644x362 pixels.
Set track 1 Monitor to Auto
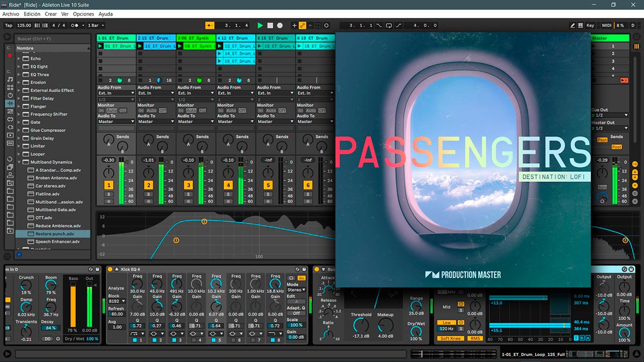coord(112,110)
